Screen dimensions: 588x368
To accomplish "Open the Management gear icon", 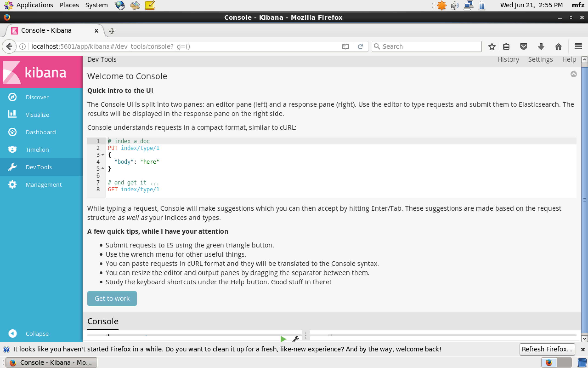I will 12,184.
